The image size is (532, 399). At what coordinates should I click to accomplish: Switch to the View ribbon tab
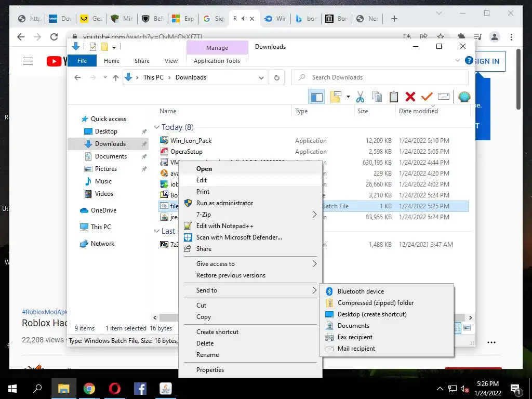pos(171,61)
